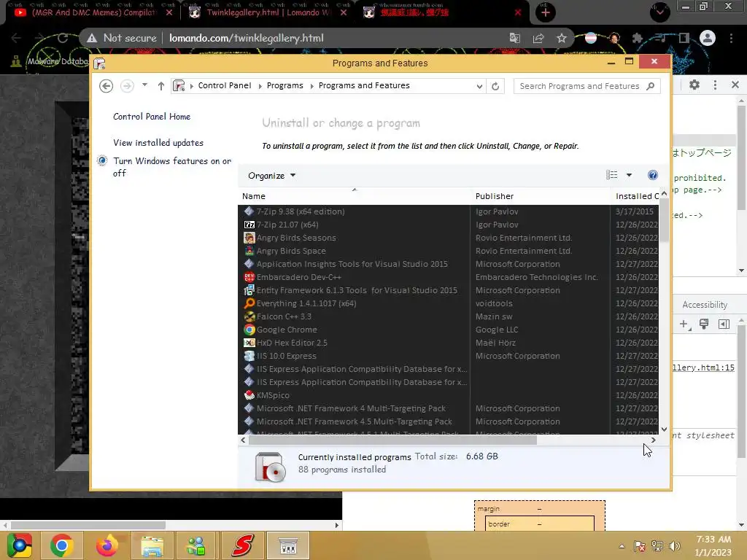
Task: Refresh the Programs and Features list
Action: [495, 86]
